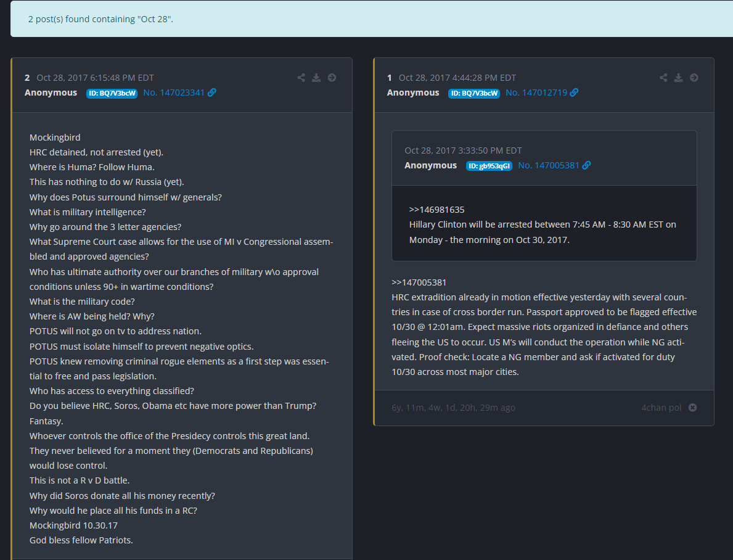Click ID badge BQ7V3bcW on post 1
The height and width of the screenshot is (560, 733).
coord(474,93)
